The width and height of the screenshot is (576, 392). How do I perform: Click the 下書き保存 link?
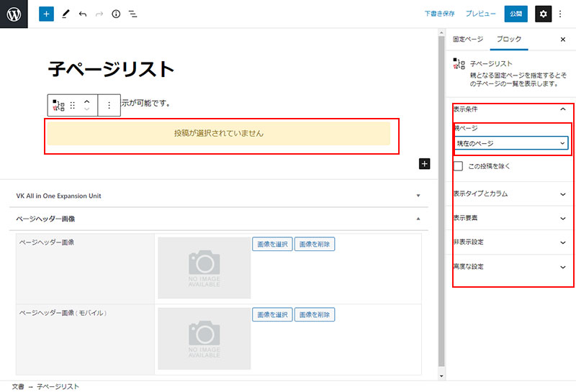439,14
